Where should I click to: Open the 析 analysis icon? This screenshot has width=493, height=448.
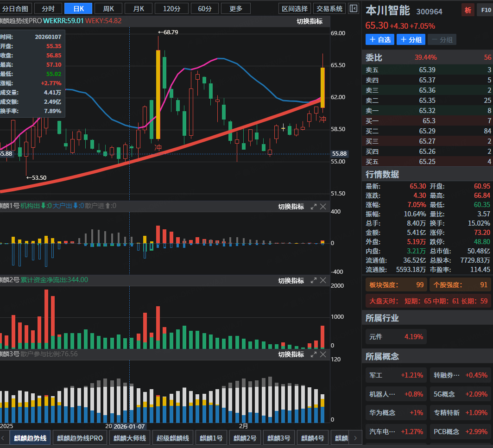tap(468, 10)
